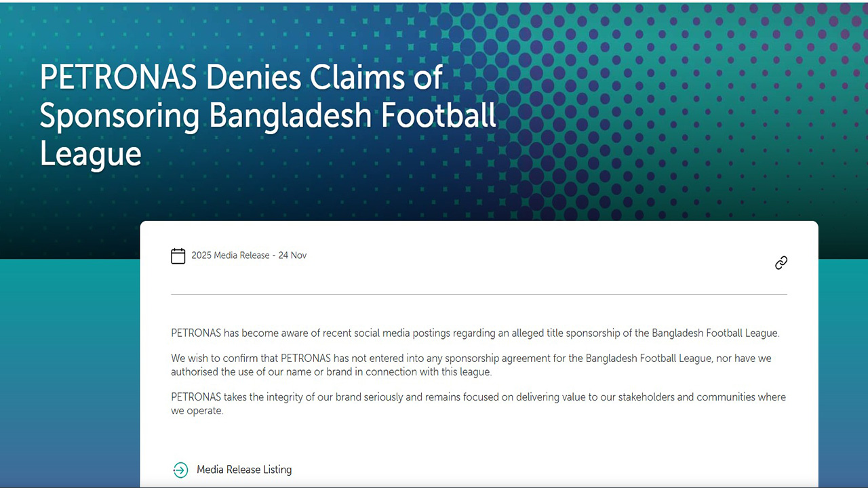The height and width of the screenshot is (488, 868).
Task: Click the "PETRONAS Denies Claims of" headline line
Action: pos(241,78)
